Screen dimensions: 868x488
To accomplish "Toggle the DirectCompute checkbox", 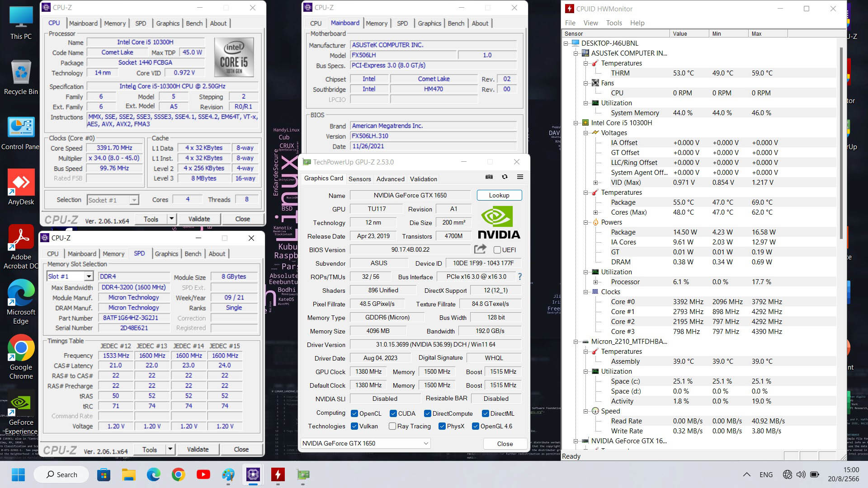I will point(427,413).
